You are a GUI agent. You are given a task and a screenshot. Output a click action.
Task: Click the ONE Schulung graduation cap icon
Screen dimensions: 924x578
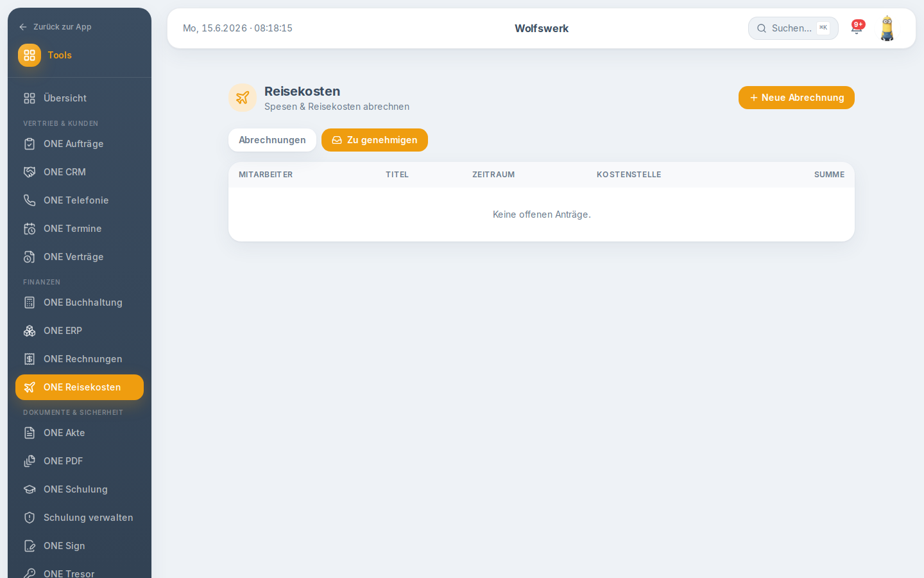click(x=30, y=489)
